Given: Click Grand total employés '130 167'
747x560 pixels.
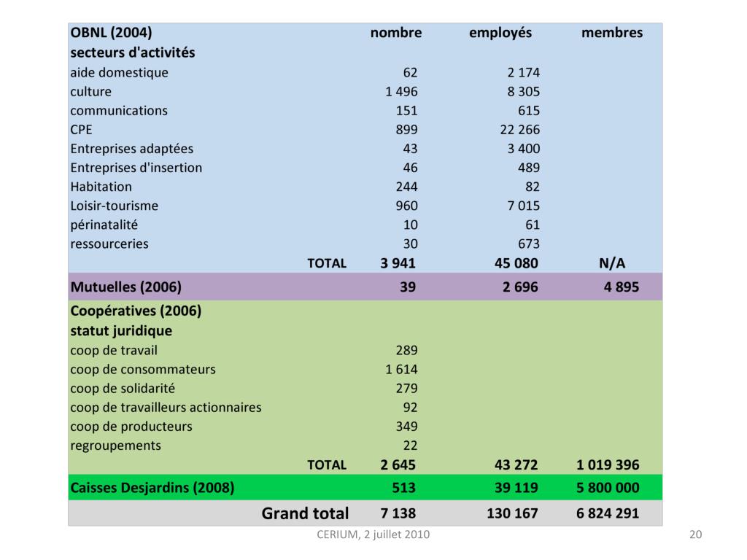Looking at the screenshot, I should [x=512, y=513].
